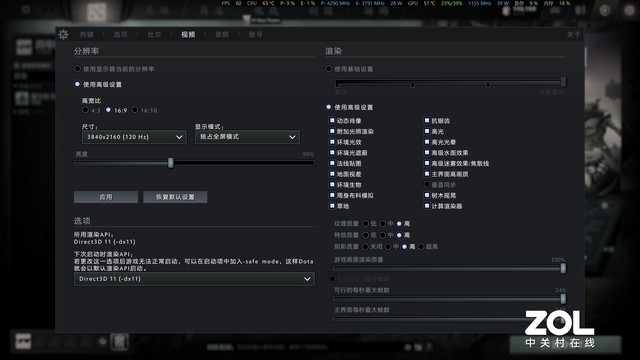The height and width of the screenshot is (360, 640).
Task: Toggle the 周身布料模拟 checkbox
Action: click(x=332, y=195)
